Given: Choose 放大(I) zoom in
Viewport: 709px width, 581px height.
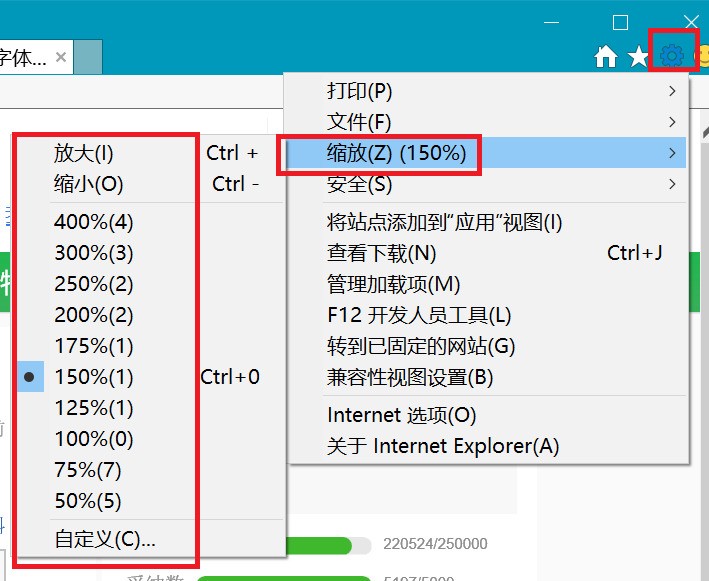Looking at the screenshot, I should [x=151, y=153].
